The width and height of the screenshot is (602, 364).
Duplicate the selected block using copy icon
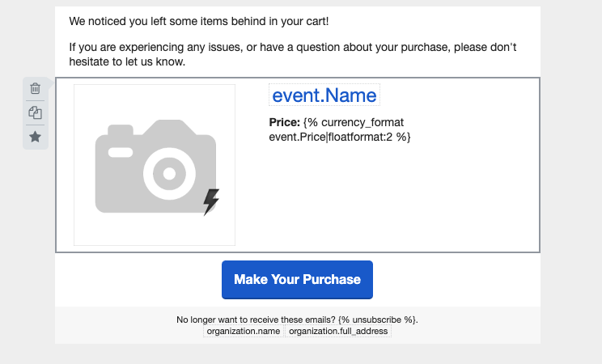(36, 112)
